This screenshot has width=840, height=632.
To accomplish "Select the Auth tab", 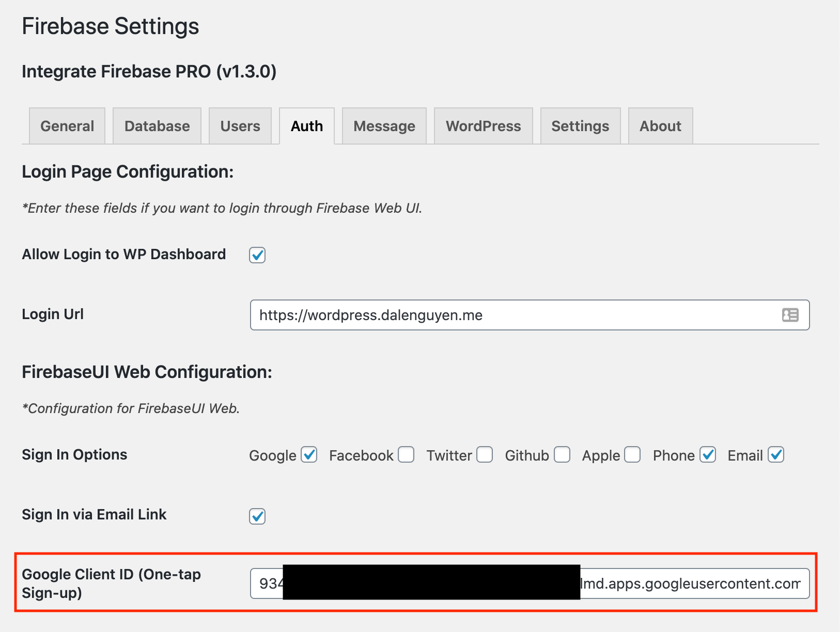I will point(307,126).
